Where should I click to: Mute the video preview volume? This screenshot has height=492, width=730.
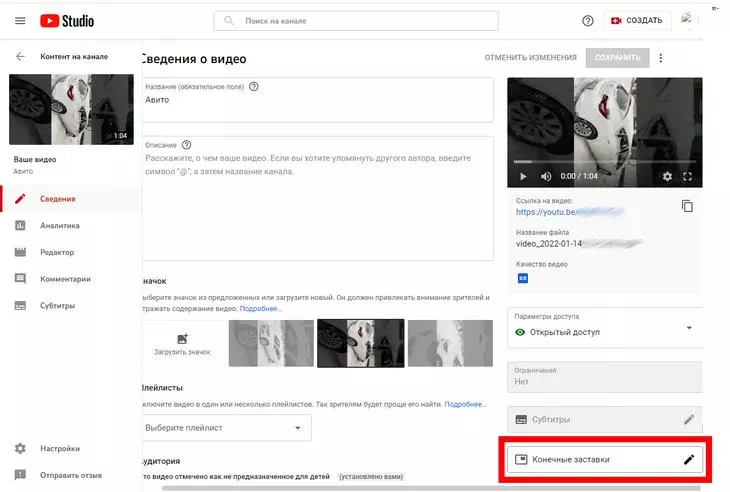[x=546, y=177]
